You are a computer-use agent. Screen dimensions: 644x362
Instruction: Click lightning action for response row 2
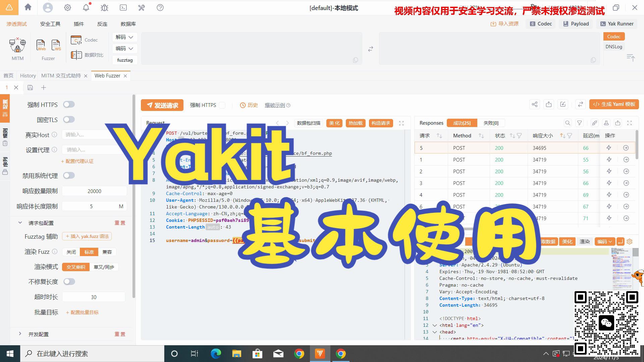[609, 171]
